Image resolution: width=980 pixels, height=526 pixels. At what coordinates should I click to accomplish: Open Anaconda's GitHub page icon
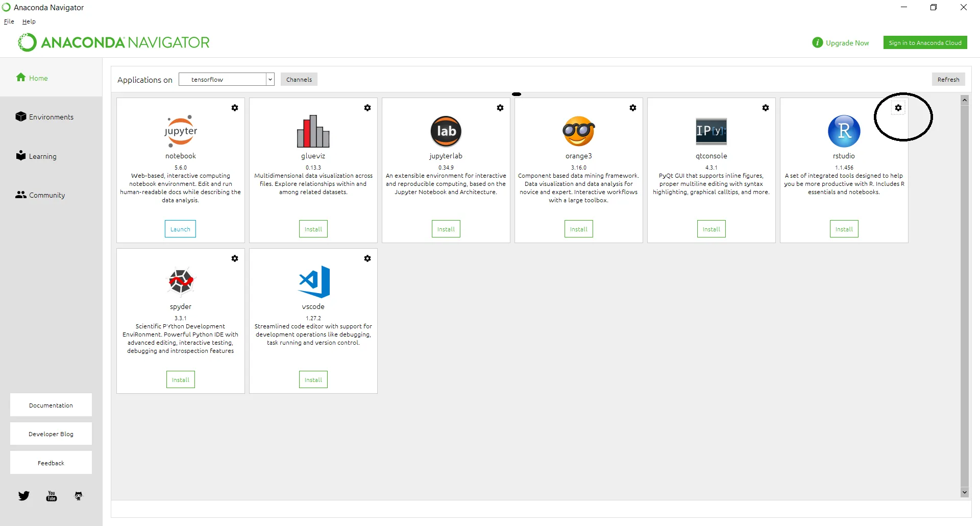click(x=79, y=496)
